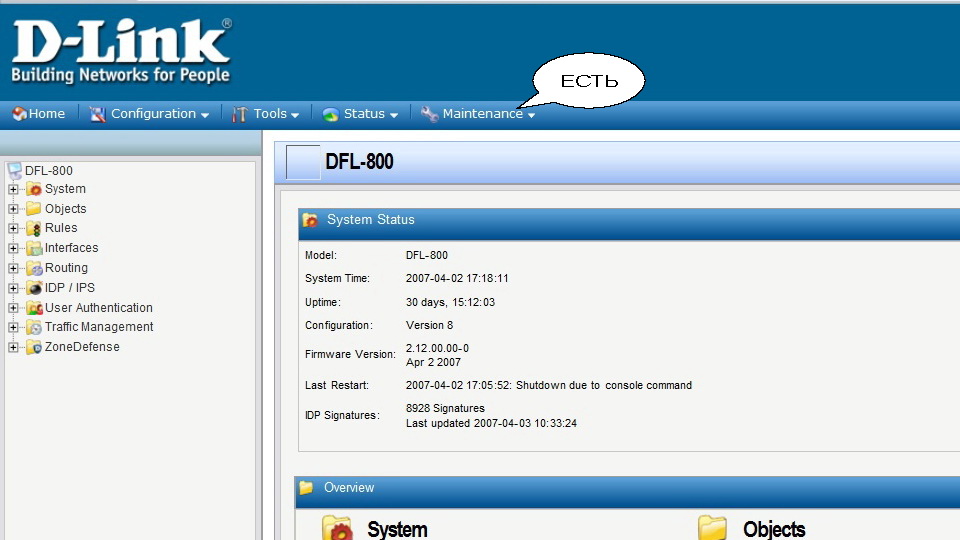960x540 pixels.
Task: Open the System link in Overview
Action: (x=397, y=530)
